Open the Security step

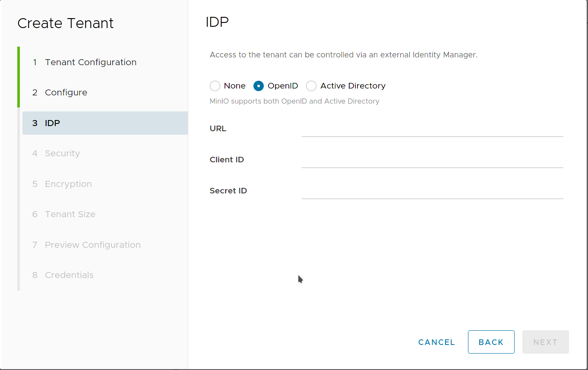point(62,153)
